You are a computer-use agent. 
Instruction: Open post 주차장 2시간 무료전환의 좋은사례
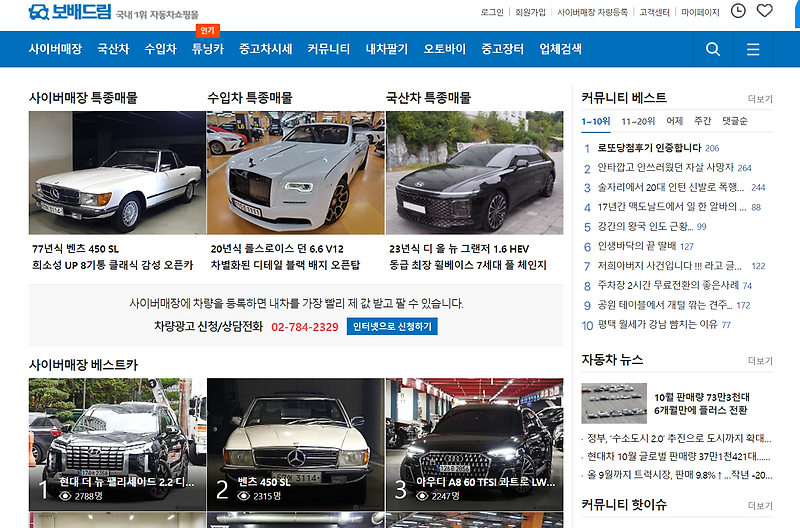point(668,285)
